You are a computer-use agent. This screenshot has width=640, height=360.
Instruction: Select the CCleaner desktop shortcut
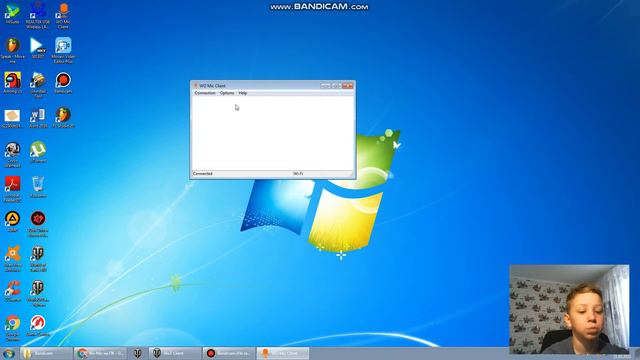coord(12,291)
